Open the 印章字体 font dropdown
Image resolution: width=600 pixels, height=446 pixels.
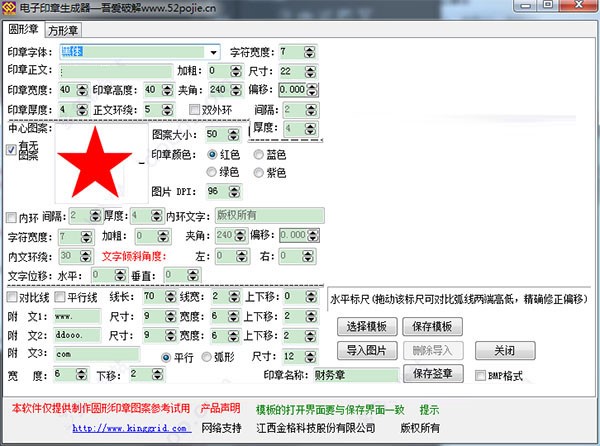[213, 52]
